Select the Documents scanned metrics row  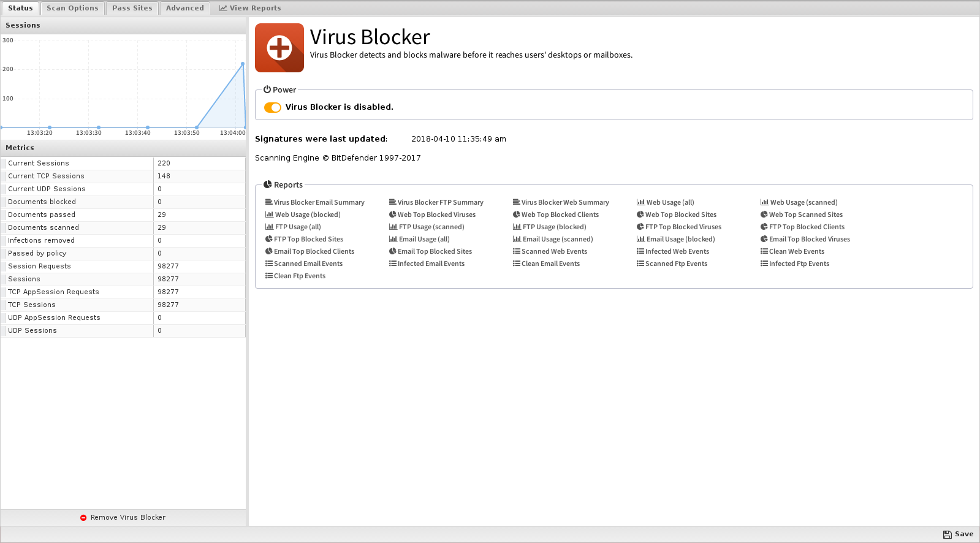(x=123, y=227)
